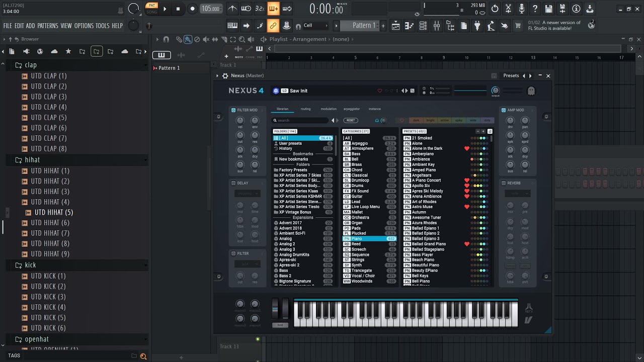This screenshot has width=644, height=362.
Task: Switch to the routing tab
Action: (305, 109)
